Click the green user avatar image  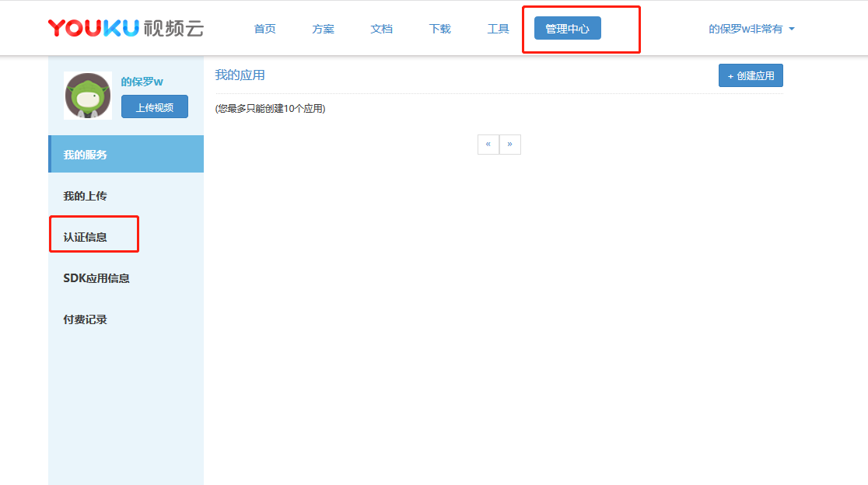click(88, 96)
